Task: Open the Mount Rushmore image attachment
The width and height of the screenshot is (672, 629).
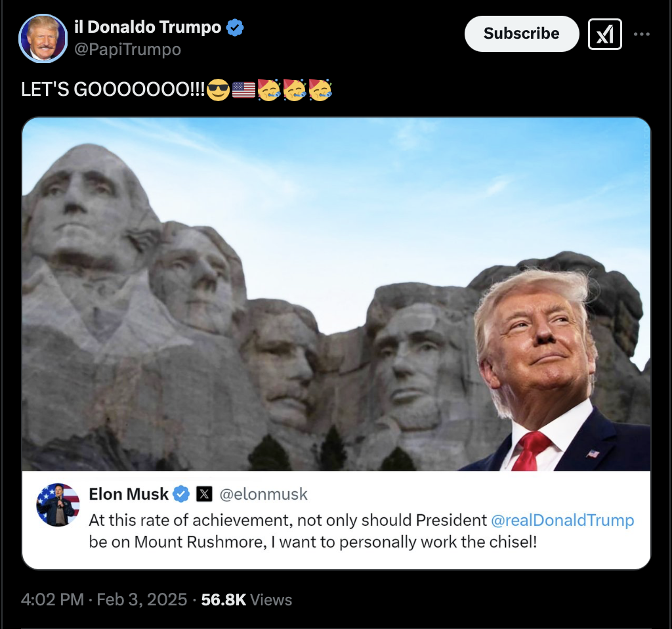Action: pyautogui.click(x=337, y=294)
